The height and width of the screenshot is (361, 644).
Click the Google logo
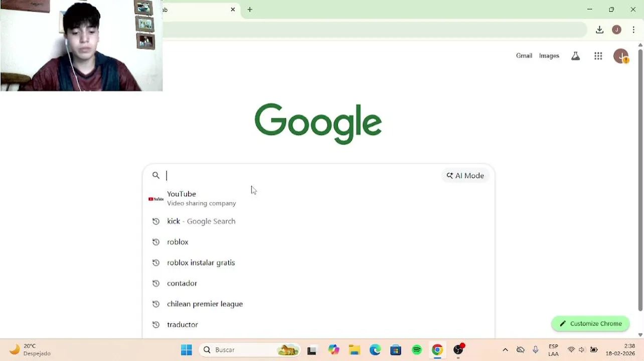pyautogui.click(x=318, y=123)
